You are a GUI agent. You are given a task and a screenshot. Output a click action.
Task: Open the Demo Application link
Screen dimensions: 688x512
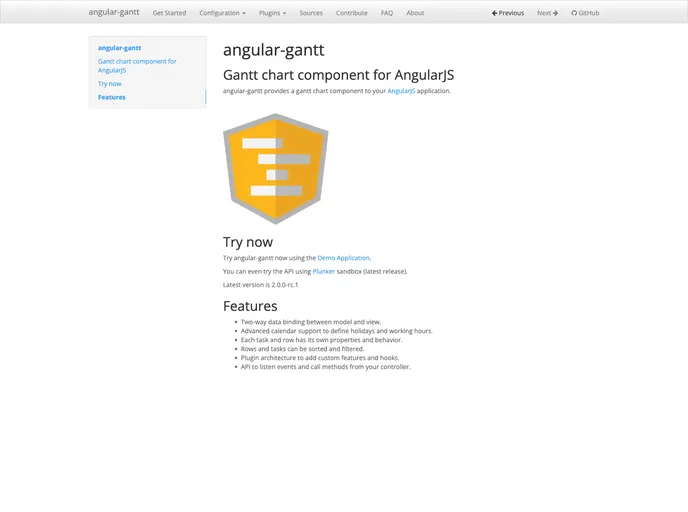point(344,258)
